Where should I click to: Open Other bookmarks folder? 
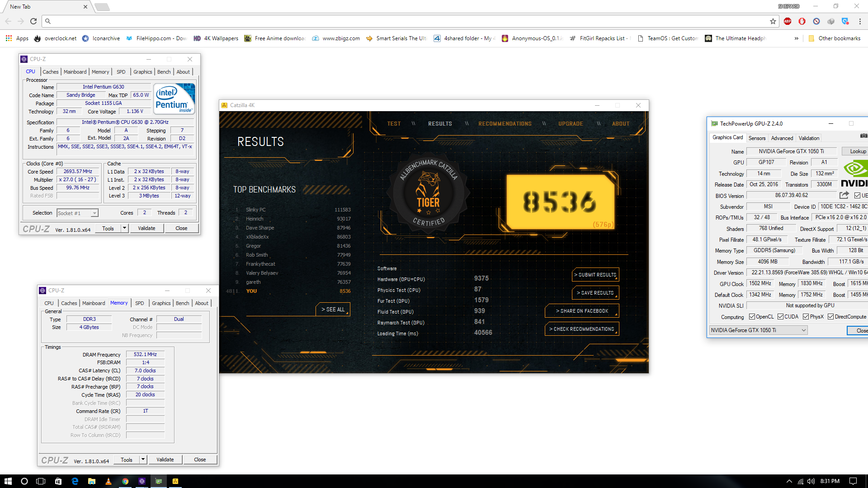tap(834, 38)
